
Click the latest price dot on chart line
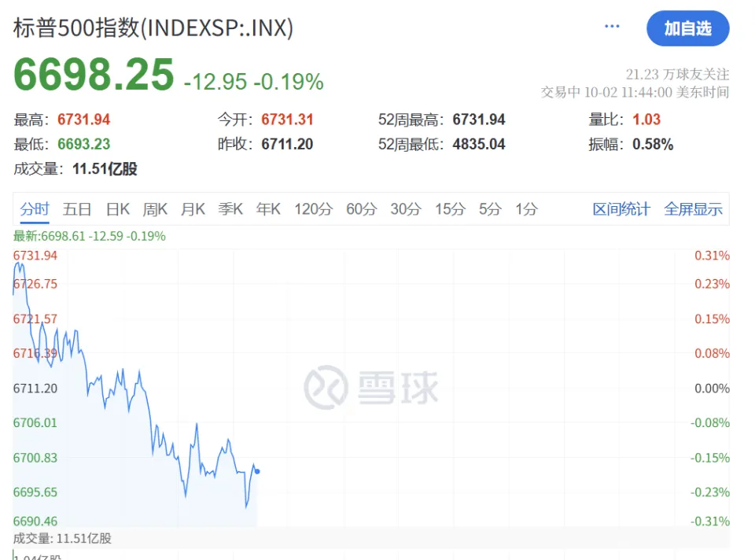257,471
